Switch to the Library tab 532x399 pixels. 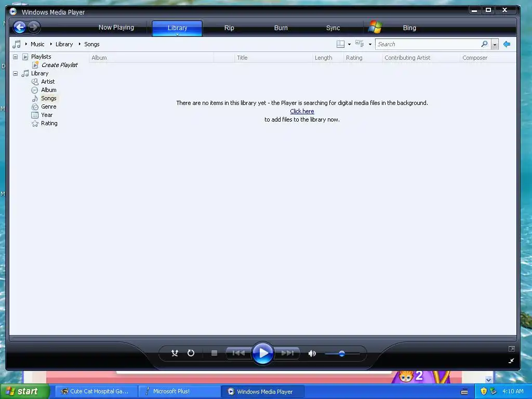click(x=177, y=28)
